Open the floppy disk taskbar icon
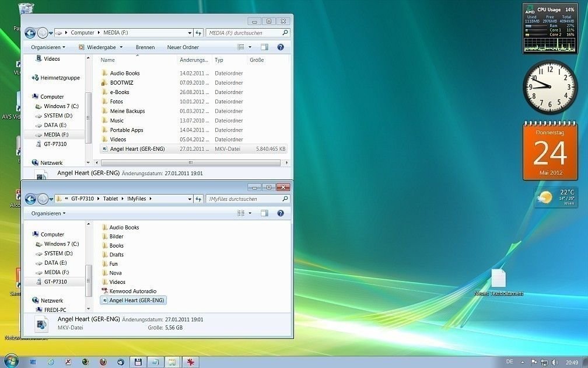Image resolution: width=588 pixels, height=368 pixels. coord(138,362)
